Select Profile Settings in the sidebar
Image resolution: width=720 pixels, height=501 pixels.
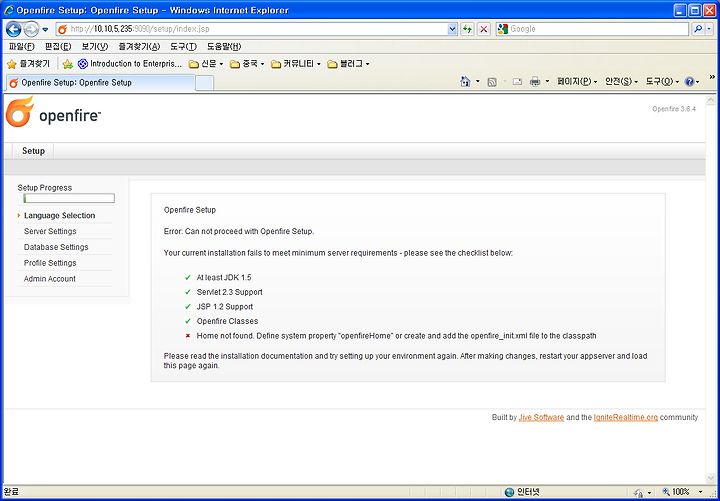coord(50,263)
